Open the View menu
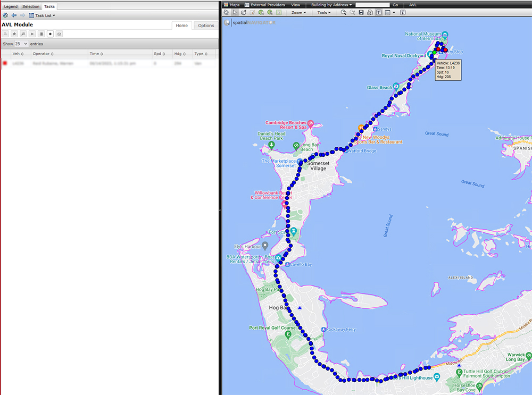 coord(295,5)
